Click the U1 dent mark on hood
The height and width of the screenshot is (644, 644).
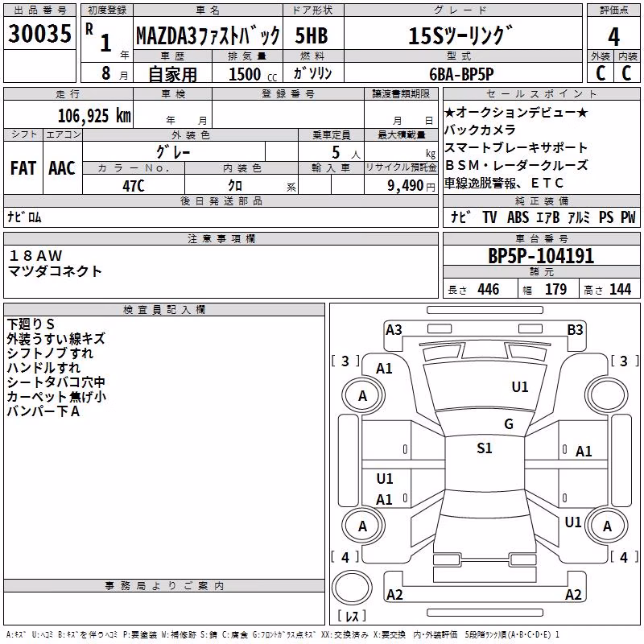(x=519, y=387)
